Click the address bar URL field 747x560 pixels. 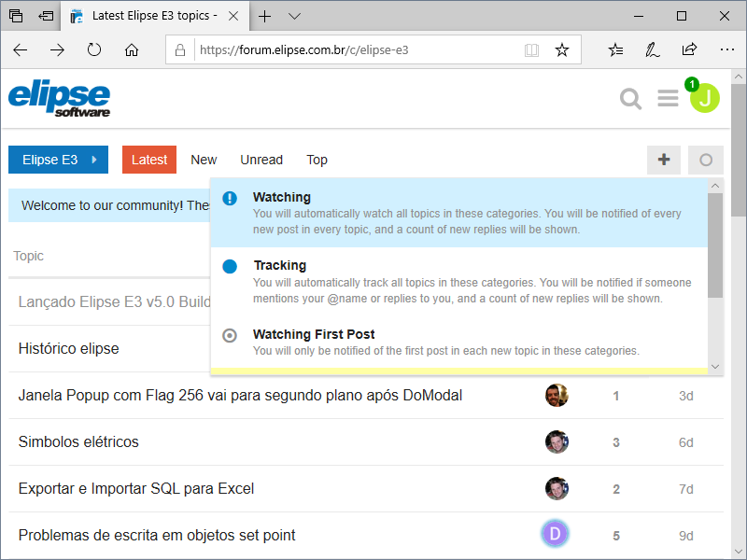(x=308, y=49)
